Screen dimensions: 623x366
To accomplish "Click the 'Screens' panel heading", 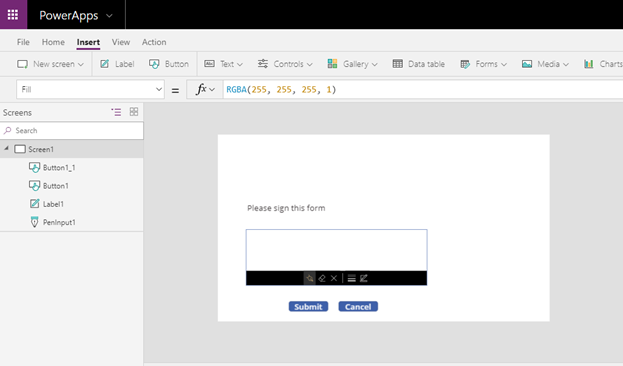I will pos(17,112).
